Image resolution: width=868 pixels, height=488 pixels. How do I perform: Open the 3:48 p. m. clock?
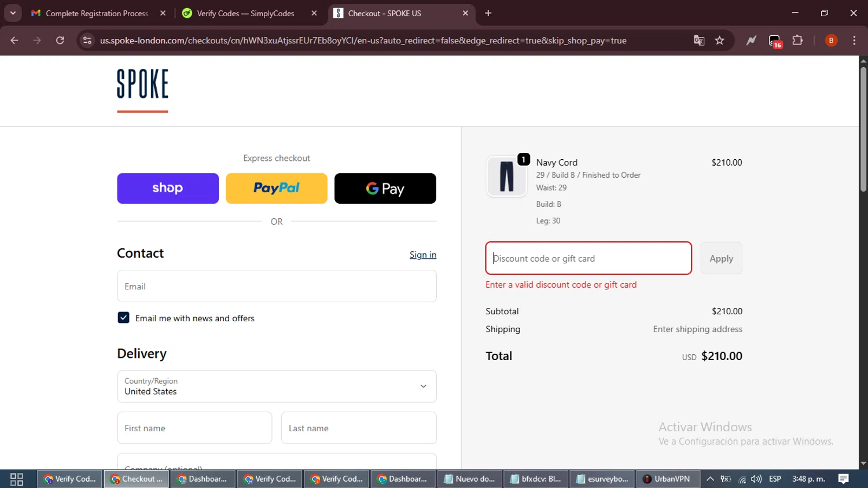tap(808, 479)
